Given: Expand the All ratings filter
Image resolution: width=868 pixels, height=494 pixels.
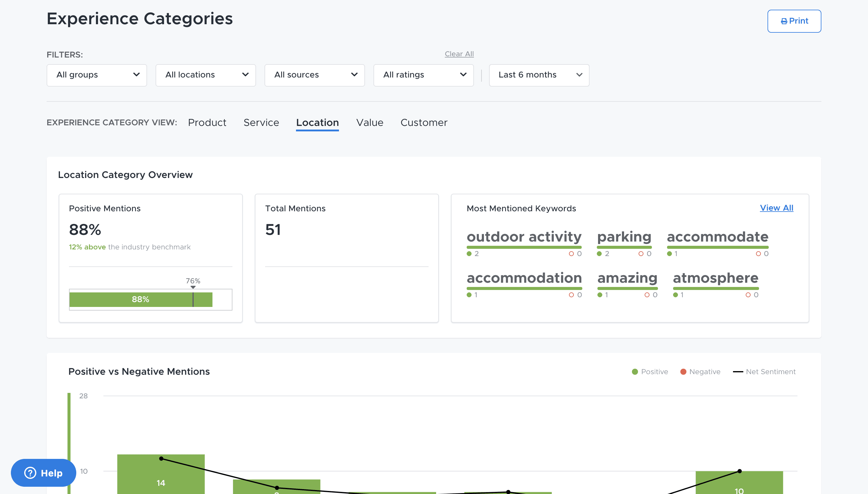Looking at the screenshot, I should (x=423, y=75).
